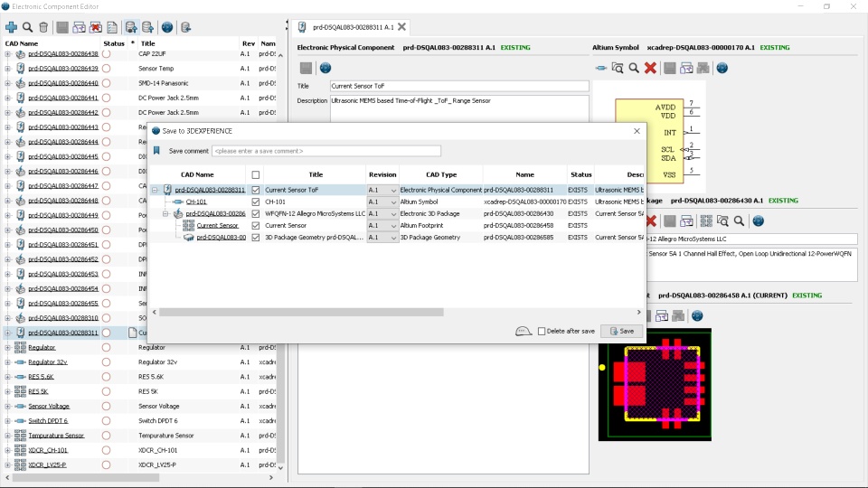The width and height of the screenshot is (868, 488).
Task: Close the Save to 3DEXPERIENCE dialog
Action: [x=637, y=131]
